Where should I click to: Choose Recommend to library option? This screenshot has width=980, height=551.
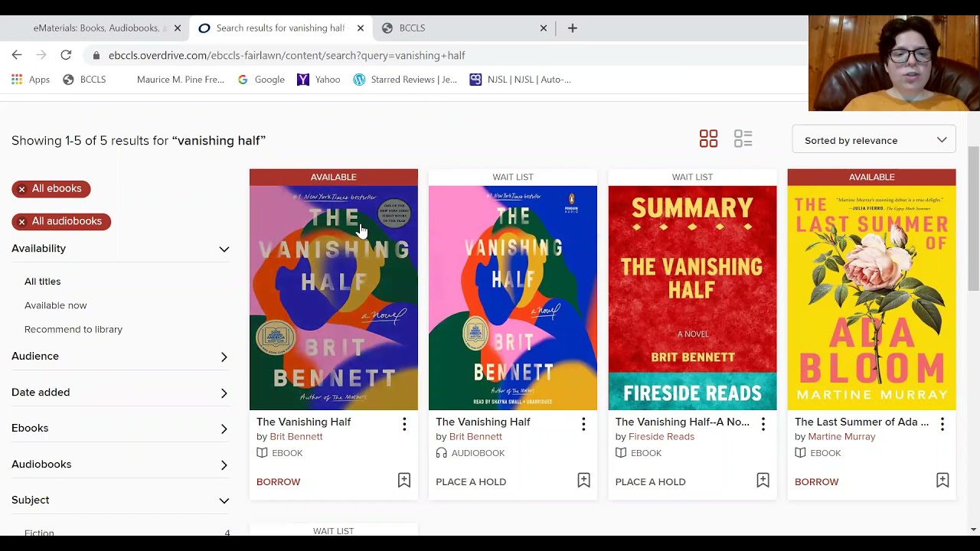(73, 329)
